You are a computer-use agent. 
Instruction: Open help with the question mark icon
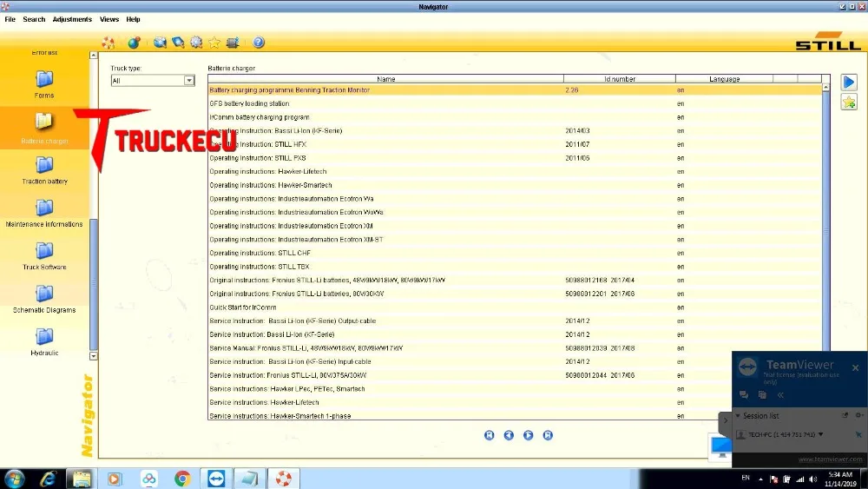tap(258, 43)
